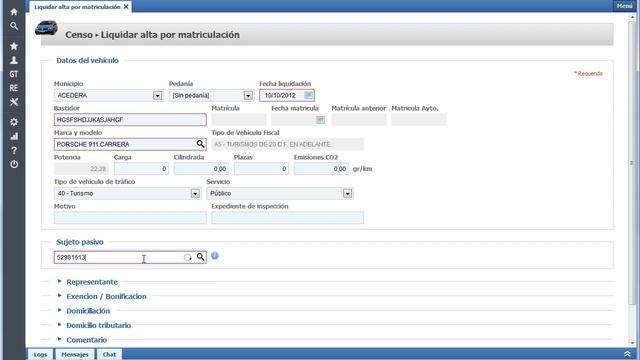Click the power logout icon
This screenshot has height=360, width=640.
click(x=14, y=164)
